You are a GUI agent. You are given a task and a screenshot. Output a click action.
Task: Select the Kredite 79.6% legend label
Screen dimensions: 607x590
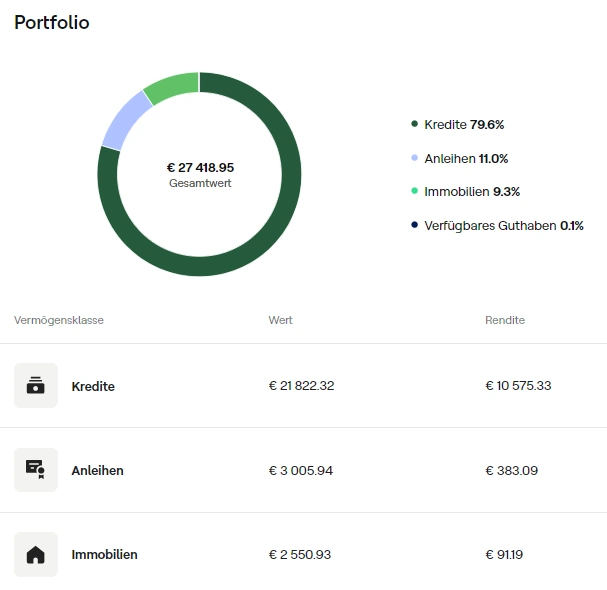pyautogui.click(x=464, y=124)
